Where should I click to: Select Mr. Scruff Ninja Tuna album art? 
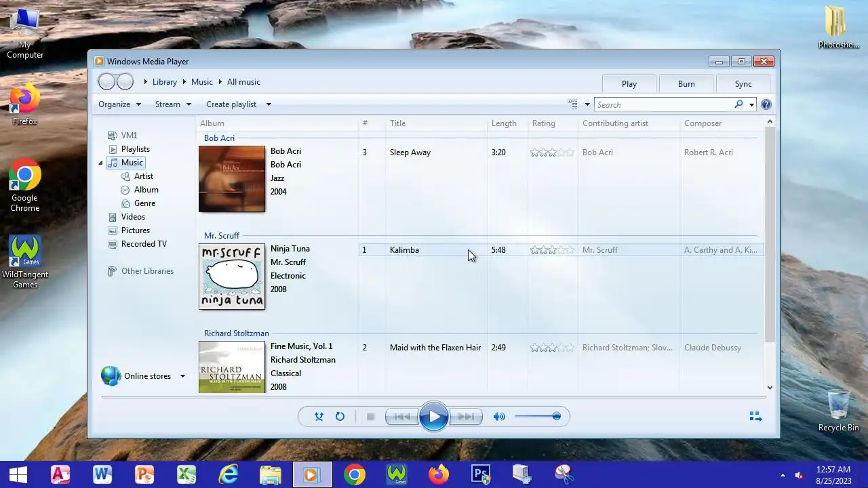point(232,277)
